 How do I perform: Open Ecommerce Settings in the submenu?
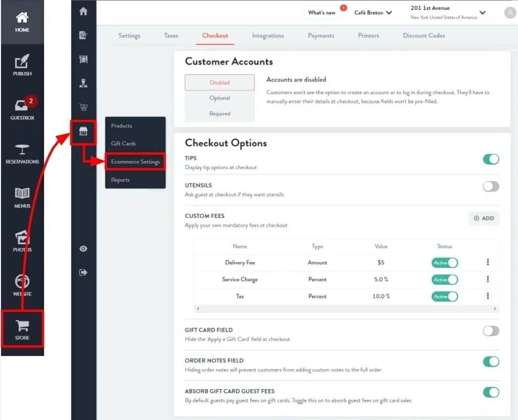135,162
